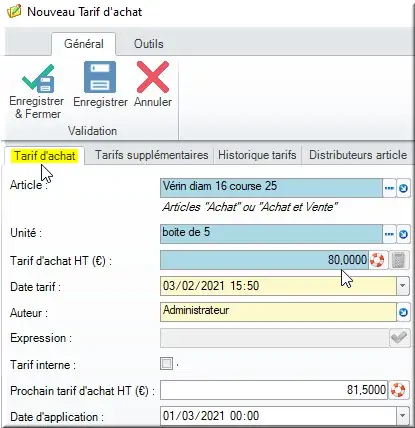Switch to the Distributeurs article tab
Viewport: 415px width, 428px height.
tap(358, 155)
